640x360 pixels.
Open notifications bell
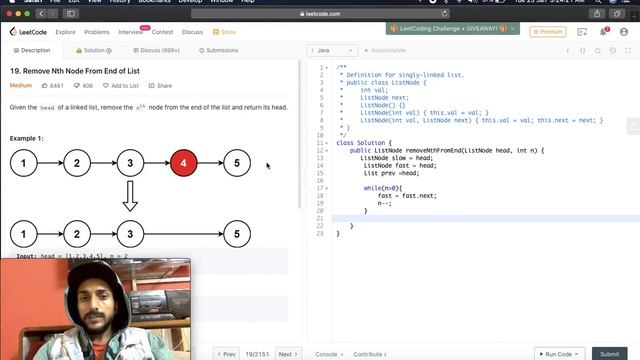(x=603, y=32)
